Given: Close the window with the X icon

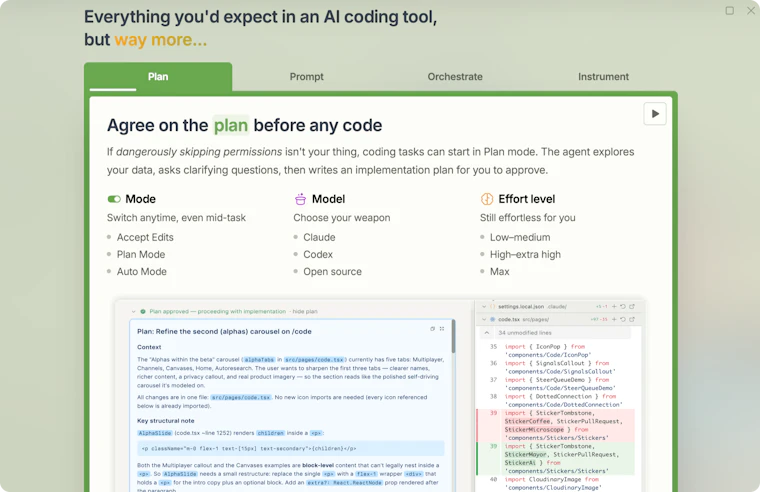Looking at the screenshot, I should (x=751, y=11).
